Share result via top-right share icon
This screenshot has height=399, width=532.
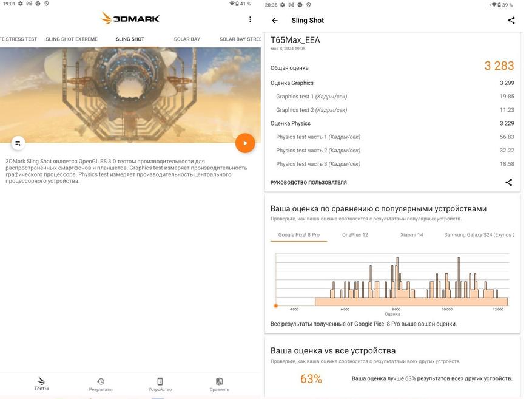pos(511,21)
